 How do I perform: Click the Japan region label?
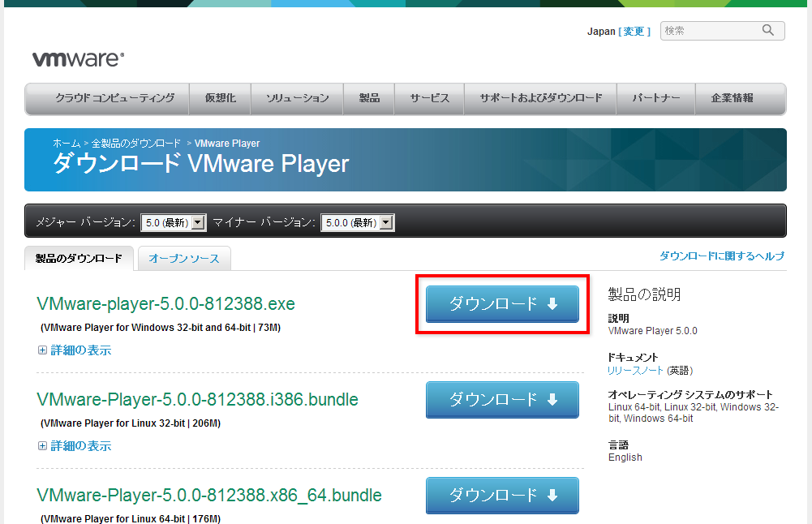click(601, 32)
